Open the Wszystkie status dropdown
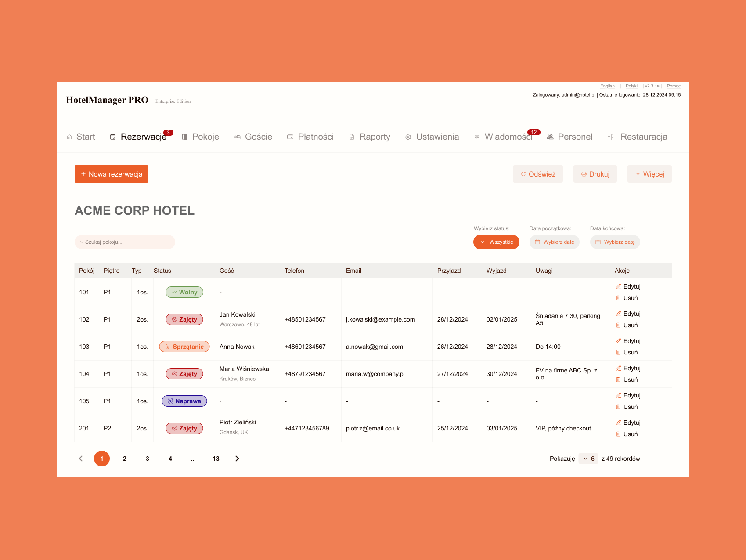The width and height of the screenshot is (746, 560). click(496, 242)
